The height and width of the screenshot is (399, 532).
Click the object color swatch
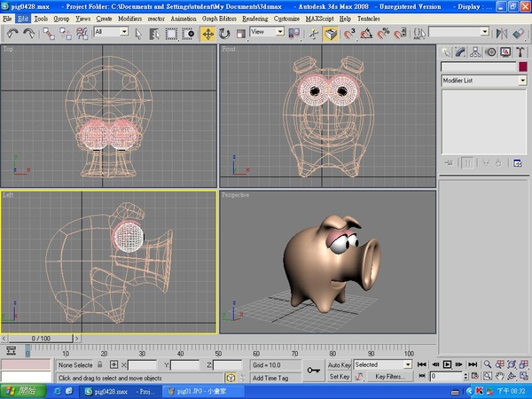pyautogui.click(x=521, y=66)
